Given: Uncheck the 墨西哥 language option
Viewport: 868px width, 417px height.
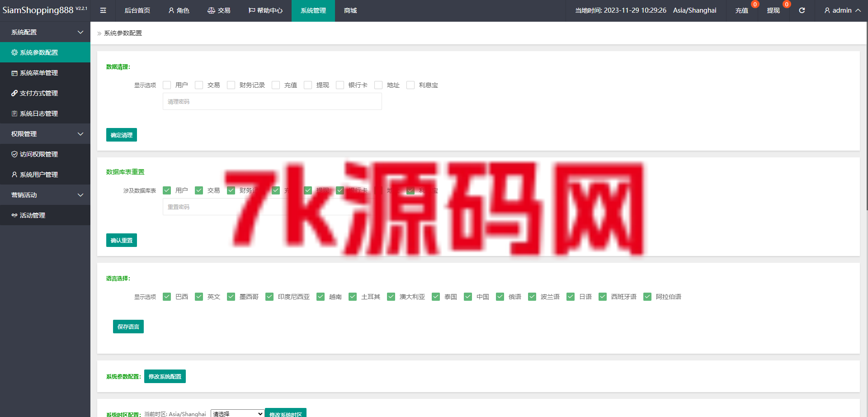Looking at the screenshot, I should 231,297.
